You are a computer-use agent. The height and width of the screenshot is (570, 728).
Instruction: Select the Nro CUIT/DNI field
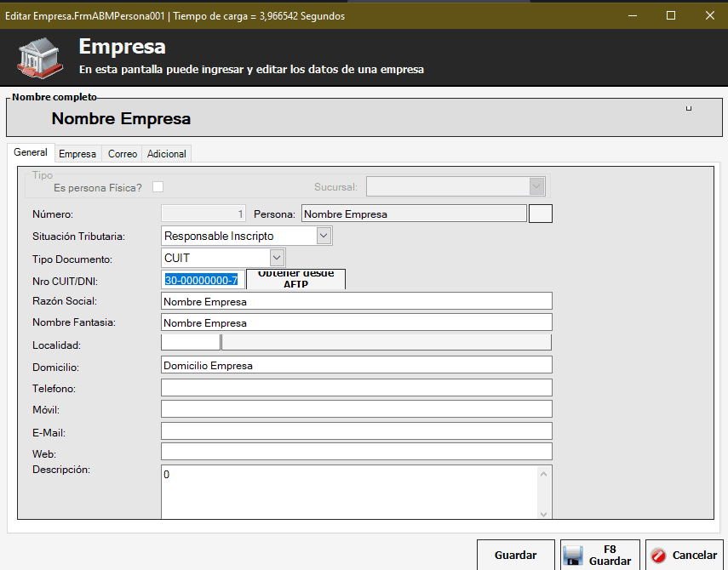[x=201, y=280]
